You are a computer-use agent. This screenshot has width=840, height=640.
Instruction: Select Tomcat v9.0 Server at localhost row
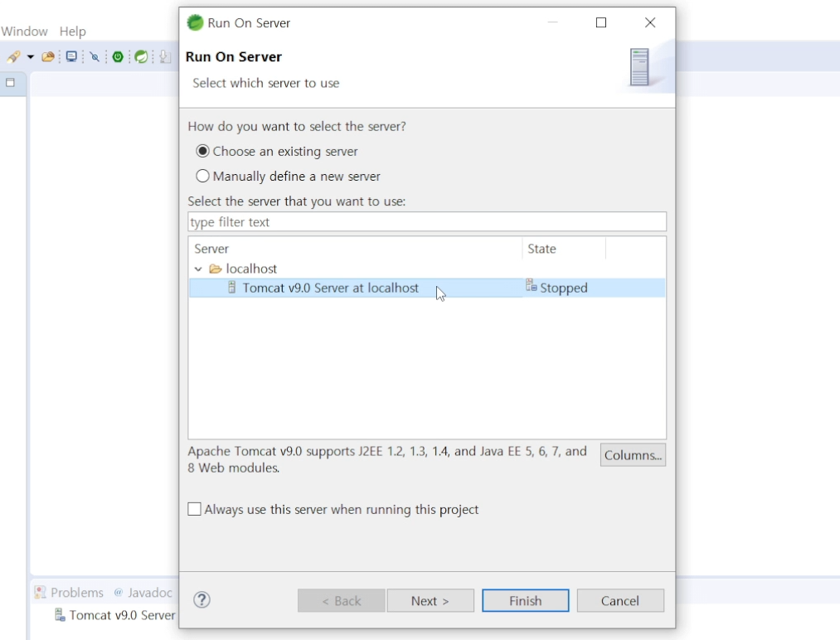pyautogui.click(x=427, y=288)
